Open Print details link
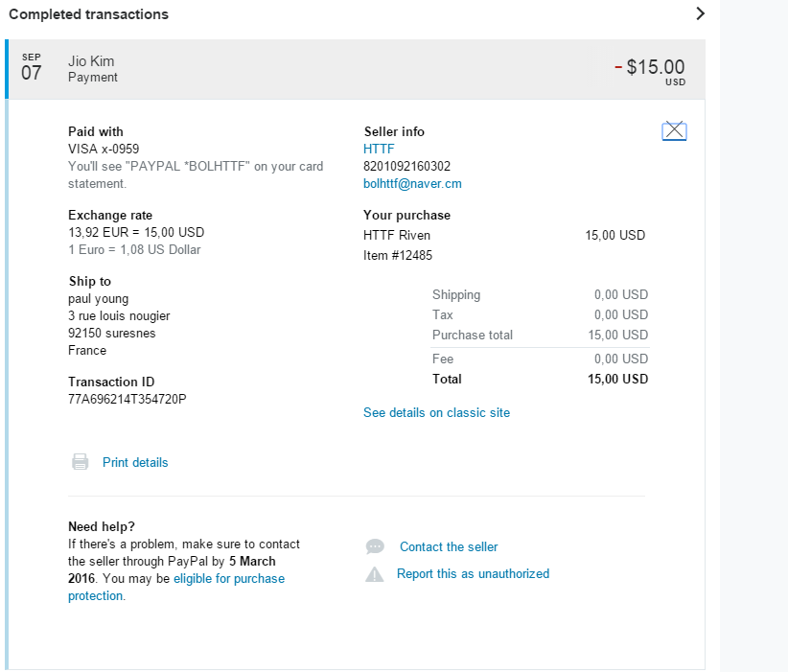Screen dimensions: 788x672 pyautogui.click(x=135, y=462)
